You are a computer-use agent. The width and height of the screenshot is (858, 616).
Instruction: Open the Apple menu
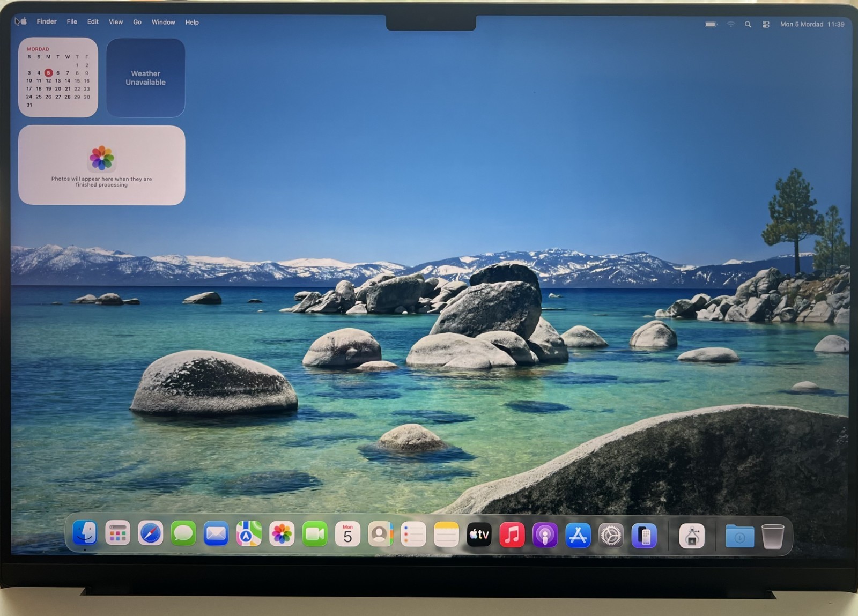[x=23, y=21]
